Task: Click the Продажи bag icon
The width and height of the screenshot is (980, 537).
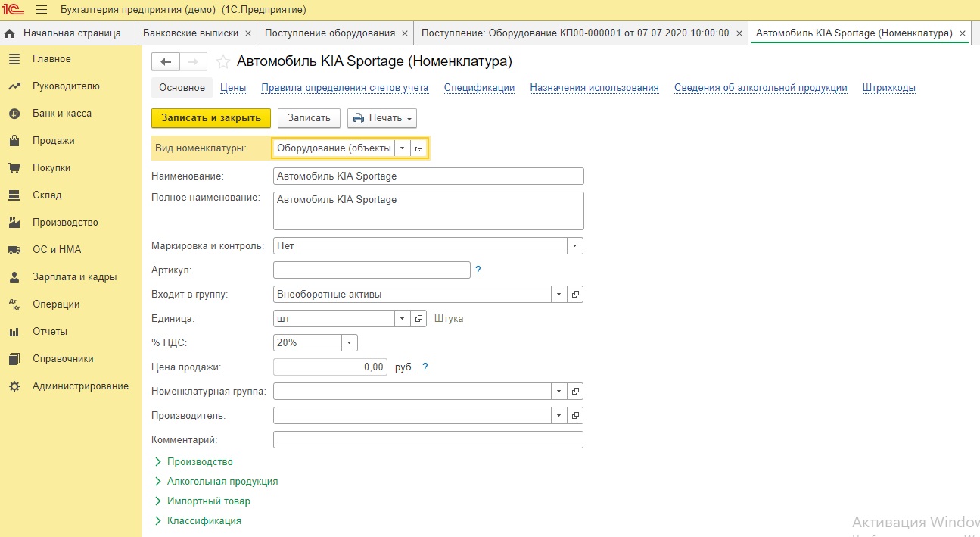Action: click(x=14, y=141)
